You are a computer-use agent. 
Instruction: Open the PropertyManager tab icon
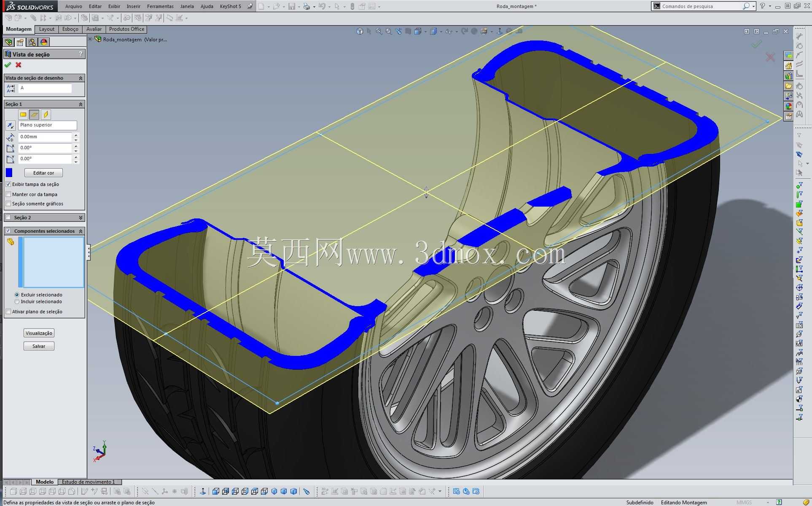pos(20,42)
